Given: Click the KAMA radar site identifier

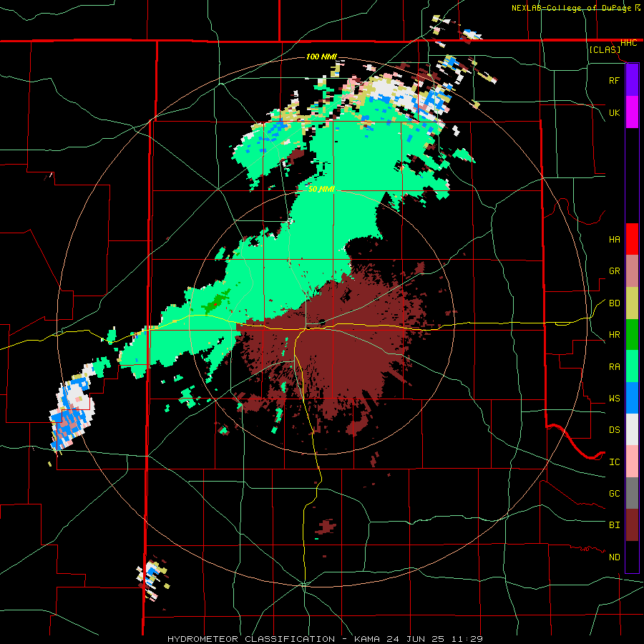Looking at the screenshot, I should [367, 639].
